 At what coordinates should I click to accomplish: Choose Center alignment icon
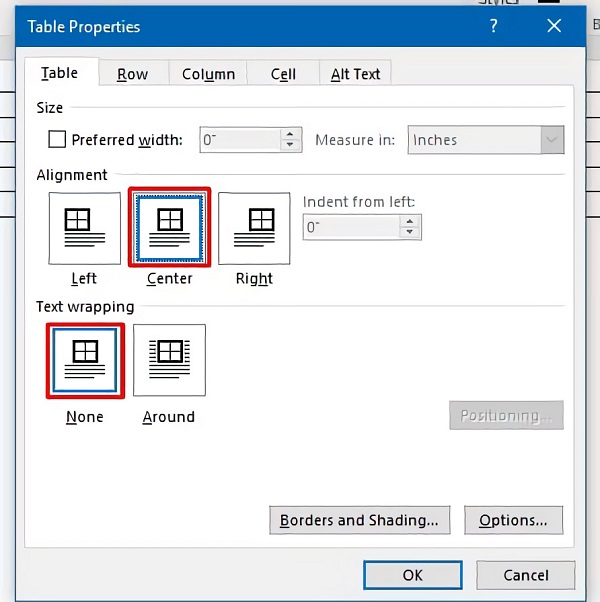(169, 228)
